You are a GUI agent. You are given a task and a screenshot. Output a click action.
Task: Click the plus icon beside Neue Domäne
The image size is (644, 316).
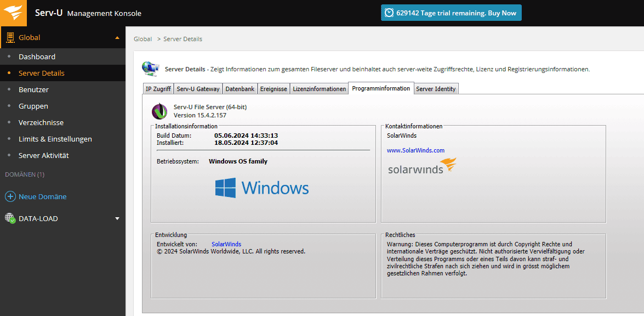pos(10,196)
